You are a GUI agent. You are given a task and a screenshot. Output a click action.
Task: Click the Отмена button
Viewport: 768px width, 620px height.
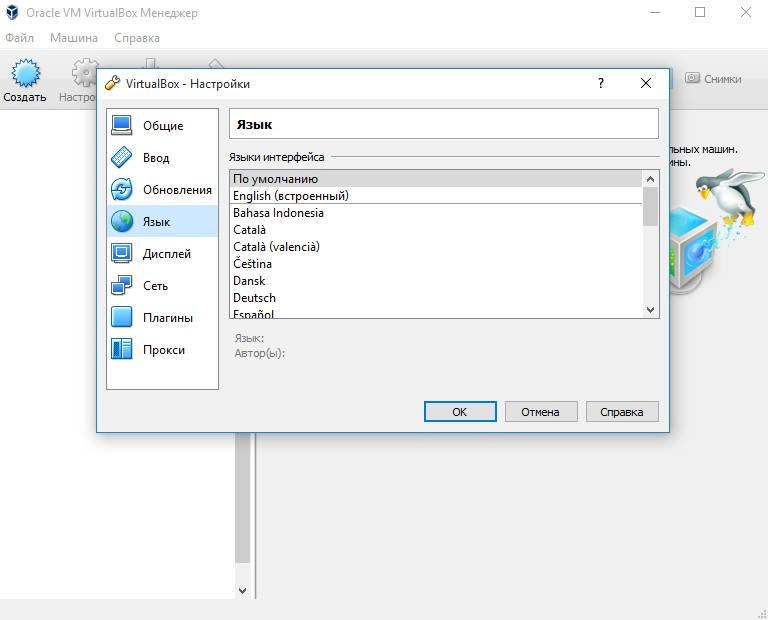(541, 412)
